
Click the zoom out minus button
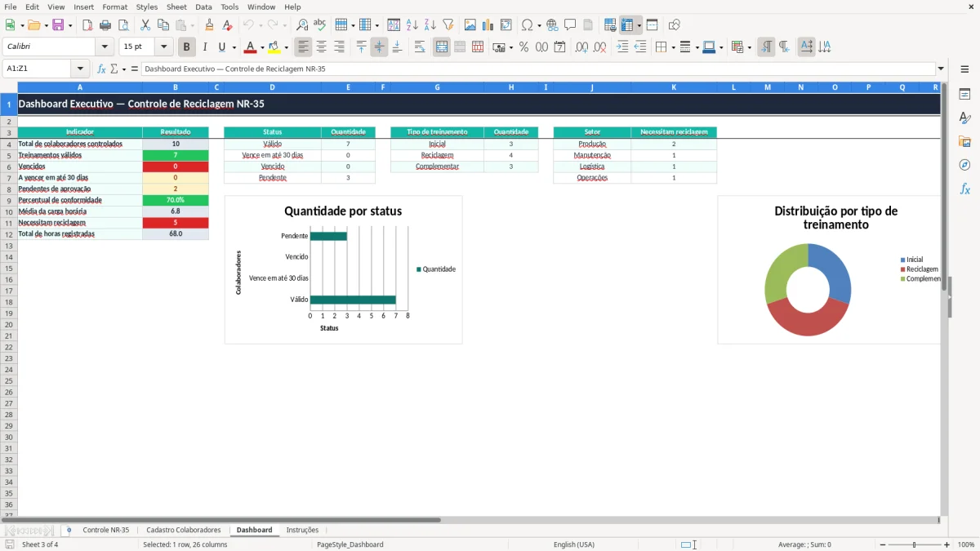pos(882,544)
